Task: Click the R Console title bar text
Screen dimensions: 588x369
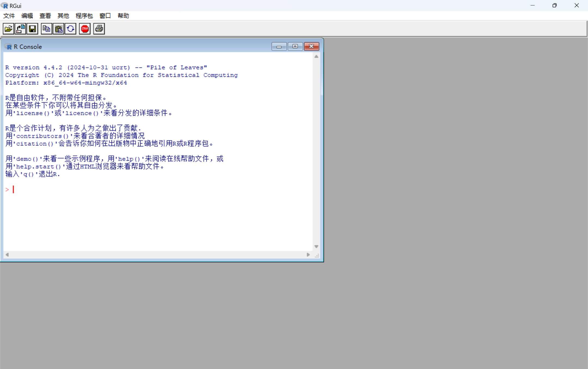Action: tap(28, 47)
